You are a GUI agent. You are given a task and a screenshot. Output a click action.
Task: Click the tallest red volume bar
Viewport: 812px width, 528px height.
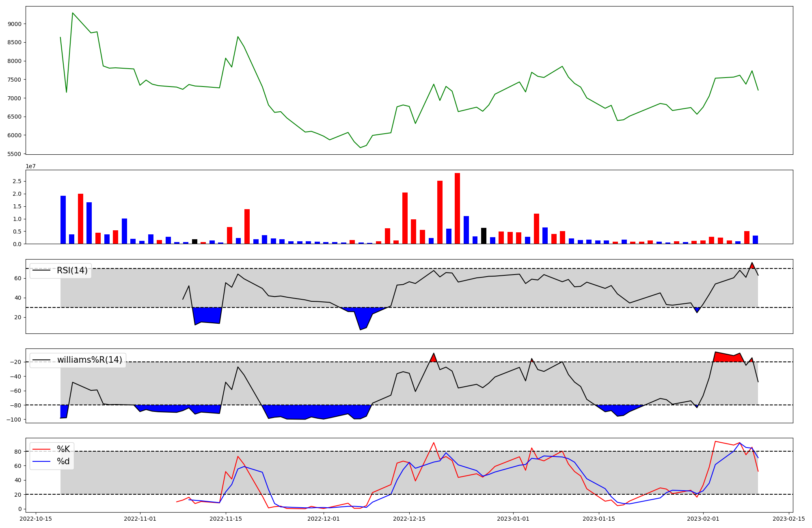point(457,208)
